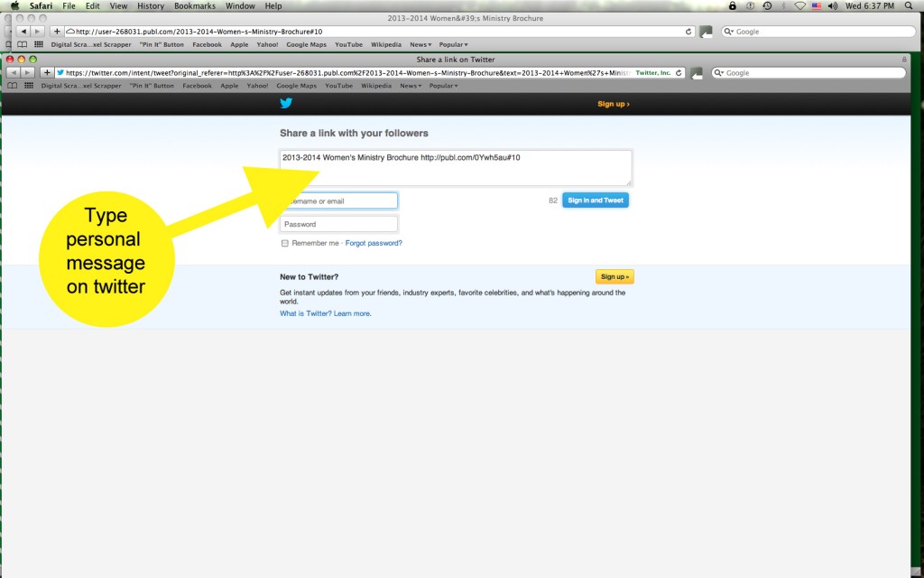The width and height of the screenshot is (924, 578).
Task: Open the Time Machine status menu
Action: coord(767,6)
